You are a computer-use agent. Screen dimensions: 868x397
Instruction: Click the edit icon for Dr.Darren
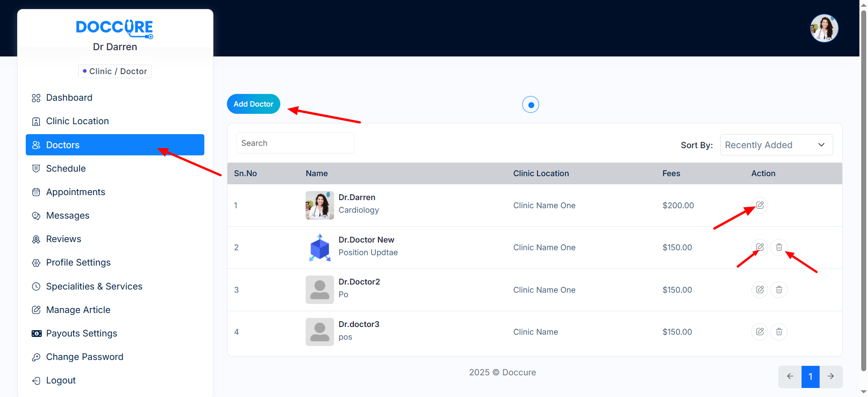760,206
